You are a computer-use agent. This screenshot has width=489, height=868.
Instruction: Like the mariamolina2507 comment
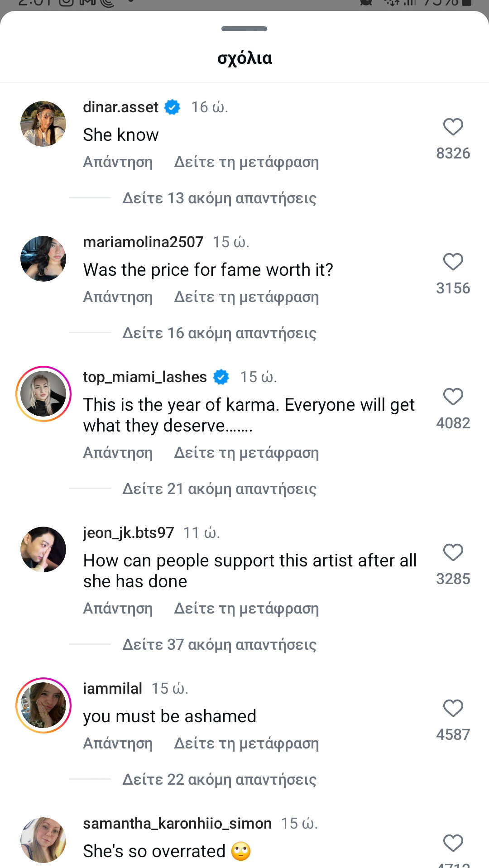[453, 262]
